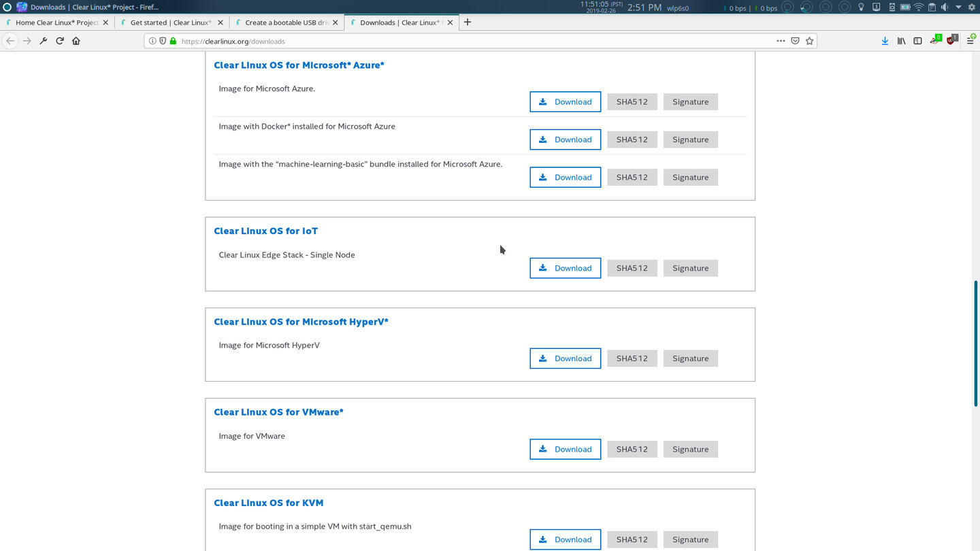The width and height of the screenshot is (980, 551).
Task: Download the Clear Linux Edge Stack image
Action: (x=565, y=268)
